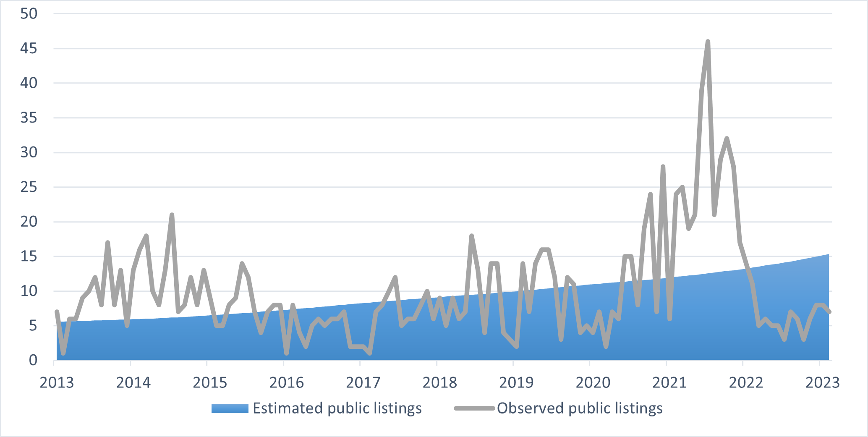The image size is (868, 437).
Task: Click the 2016 x-axis label
Action: point(286,383)
